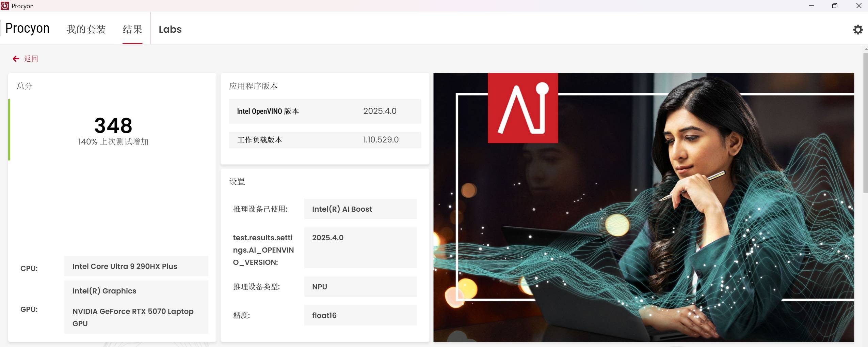Viewport: 868px width, 347px height.
Task: Open the Labs tab
Action: (170, 29)
